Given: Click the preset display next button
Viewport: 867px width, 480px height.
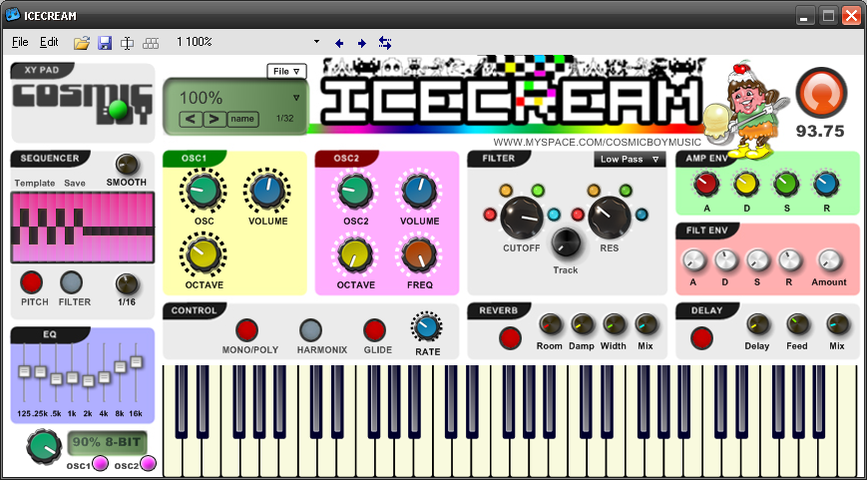Looking at the screenshot, I should pos(215,119).
